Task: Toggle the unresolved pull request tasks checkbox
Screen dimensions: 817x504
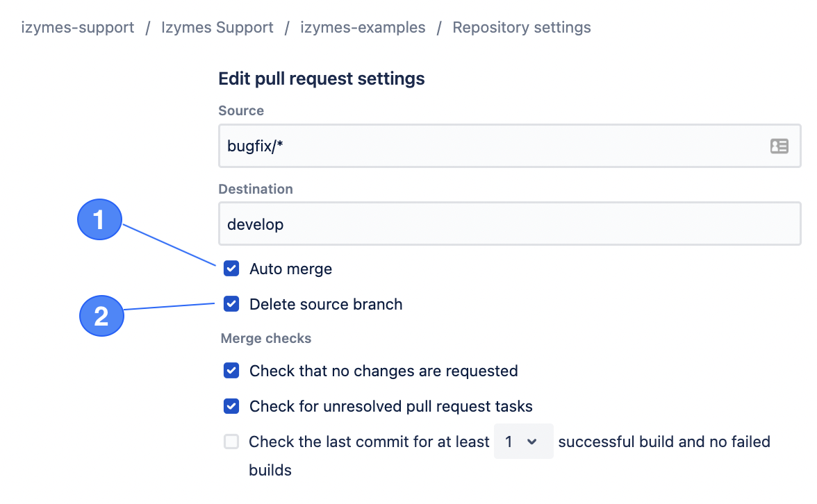Action: (x=231, y=406)
